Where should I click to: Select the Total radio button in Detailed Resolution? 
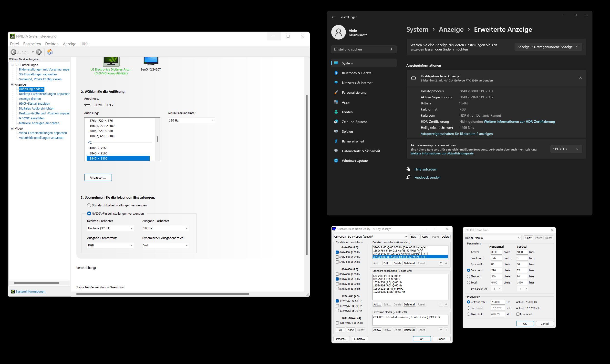(x=468, y=283)
